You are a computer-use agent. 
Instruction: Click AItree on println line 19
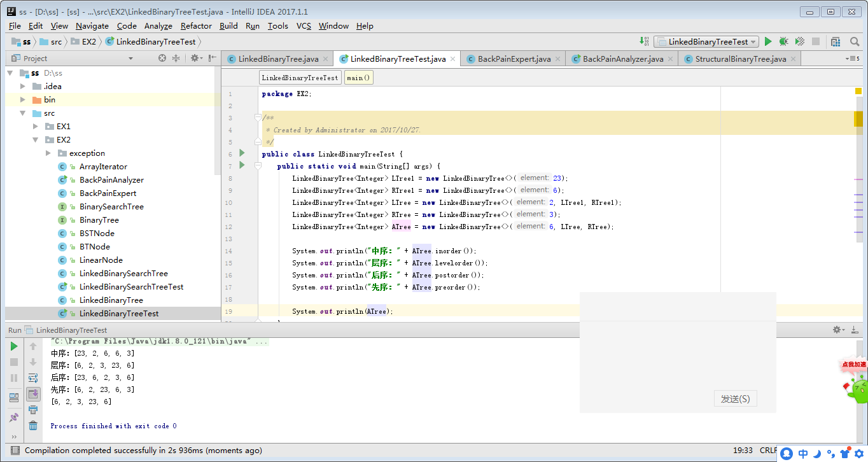pos(377,311)
